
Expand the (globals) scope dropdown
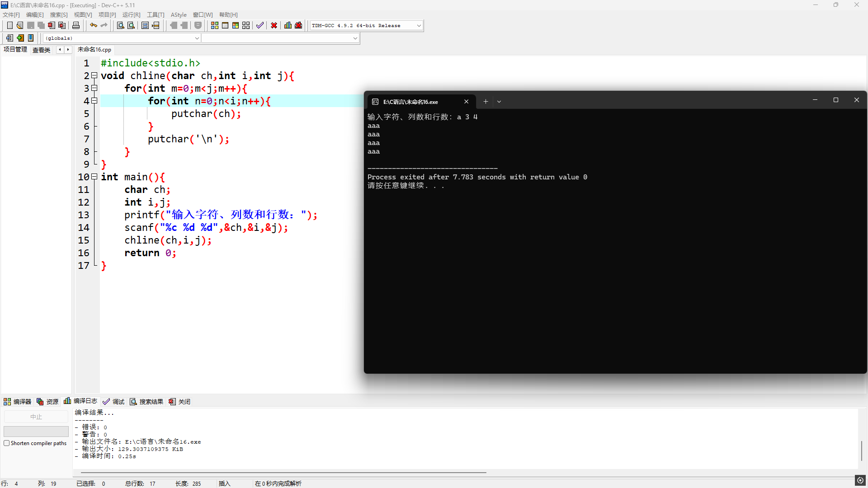197,38
